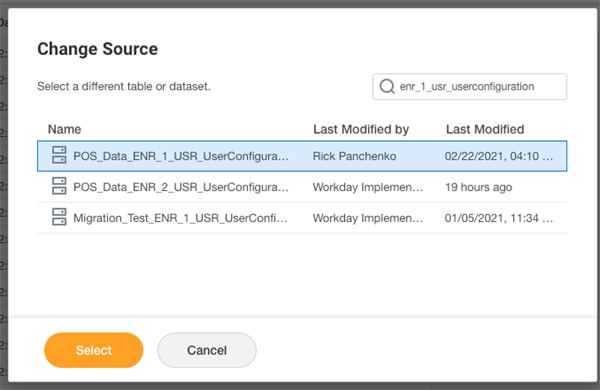Click the magnifier search icon

click(x=387, y=86)
